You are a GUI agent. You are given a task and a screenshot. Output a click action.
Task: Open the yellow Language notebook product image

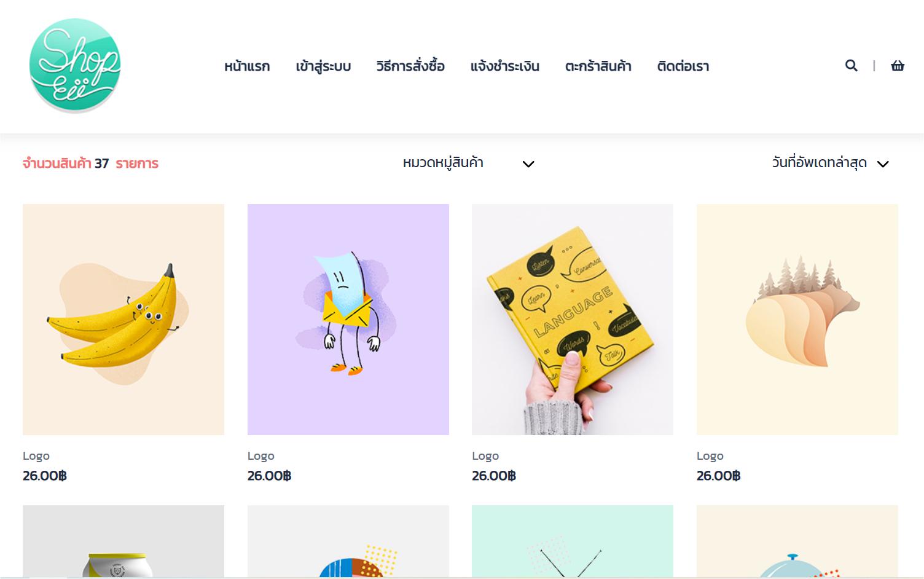573,320
